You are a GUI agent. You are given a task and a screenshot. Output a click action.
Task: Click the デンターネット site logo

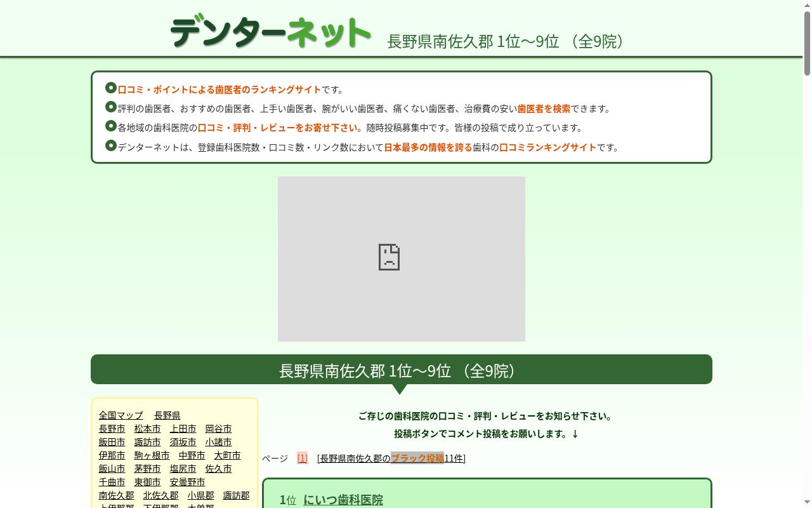pyautogui.click(x=271, y=32)
